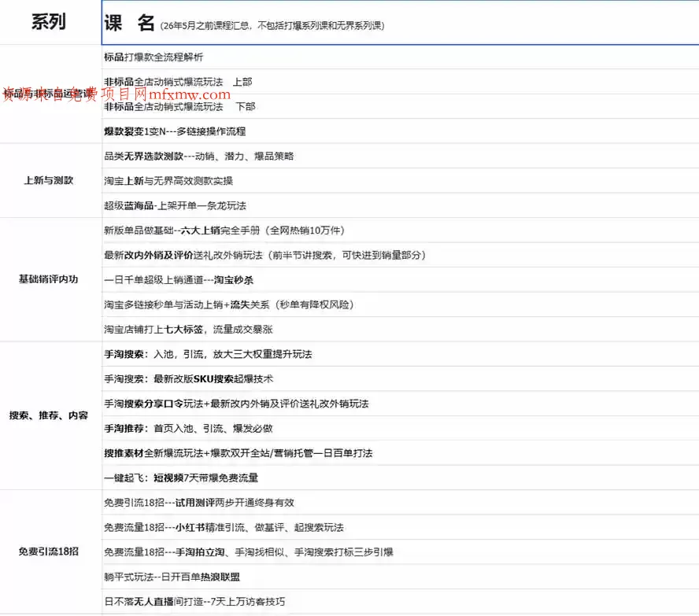Select 免费流量18招---小红书精准引流 row
The height and width of the screenshot is (616, 699).
tap(401, 528)
